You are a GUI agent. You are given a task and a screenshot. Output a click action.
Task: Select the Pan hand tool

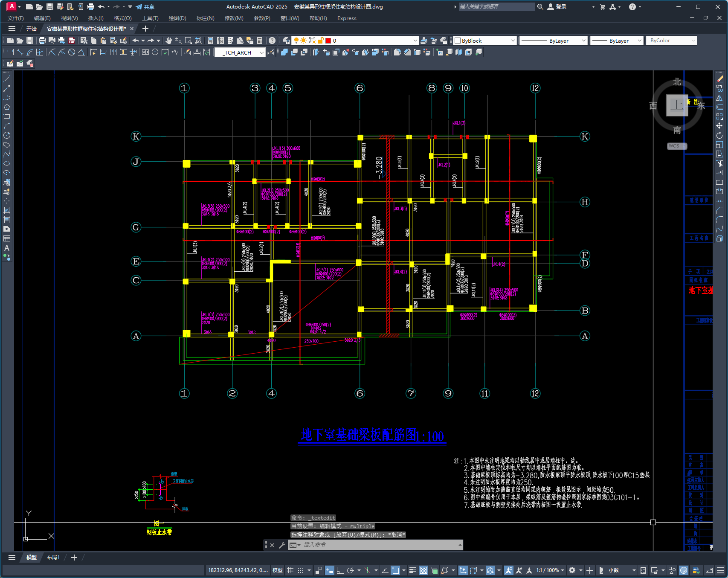coord(169,41)
